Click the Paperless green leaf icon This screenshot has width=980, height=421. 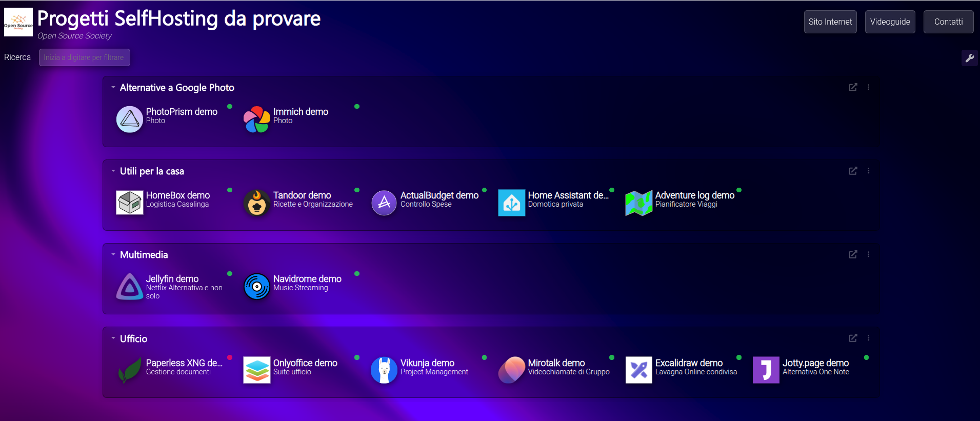pyautogui.click(x=130, y=370)
